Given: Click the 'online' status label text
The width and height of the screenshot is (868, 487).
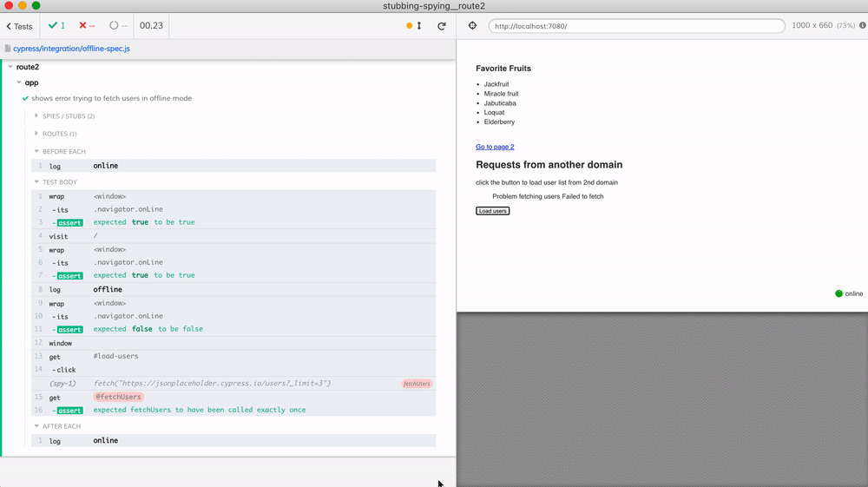Looking at the screenshot, I should 853,294.
